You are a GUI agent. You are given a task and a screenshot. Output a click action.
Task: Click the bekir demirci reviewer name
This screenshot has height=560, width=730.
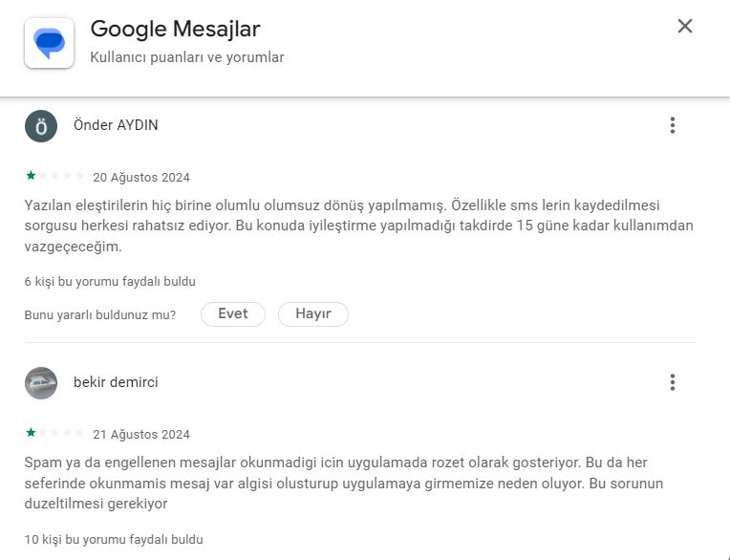pyautogui.click(x=116, y=382)
